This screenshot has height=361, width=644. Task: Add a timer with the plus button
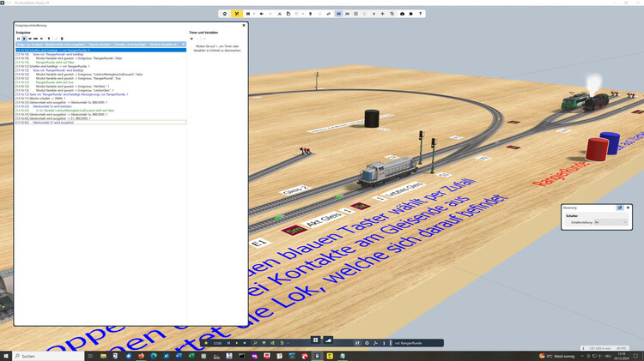pos(191,39)
